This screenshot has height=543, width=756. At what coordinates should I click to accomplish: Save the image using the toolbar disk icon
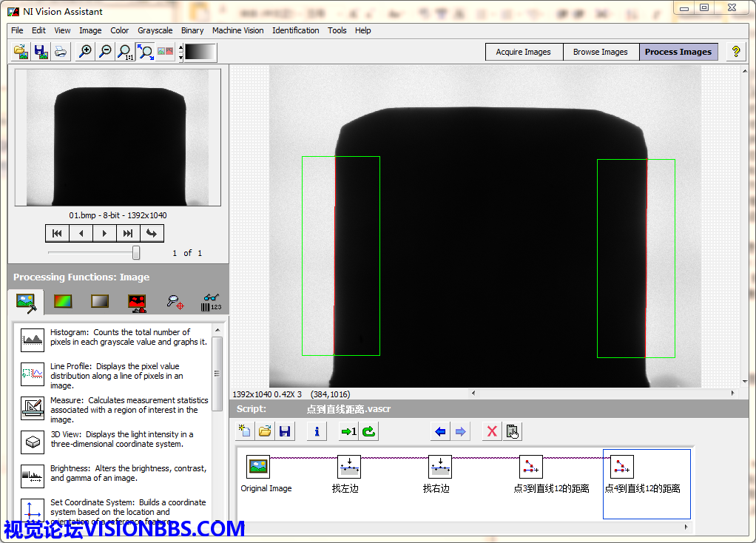[x=41, y=52]
